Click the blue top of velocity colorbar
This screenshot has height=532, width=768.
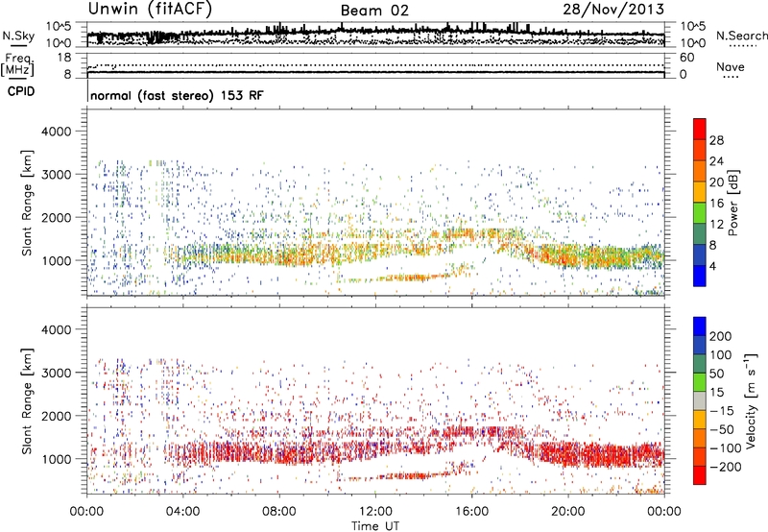pos(700,326)
